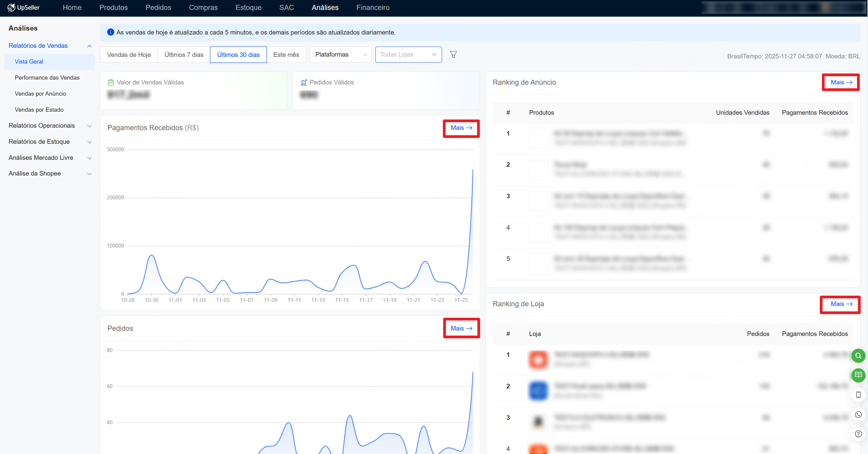Click the filter funnel icon
This screenshot has height=454, width=868.
453,54
